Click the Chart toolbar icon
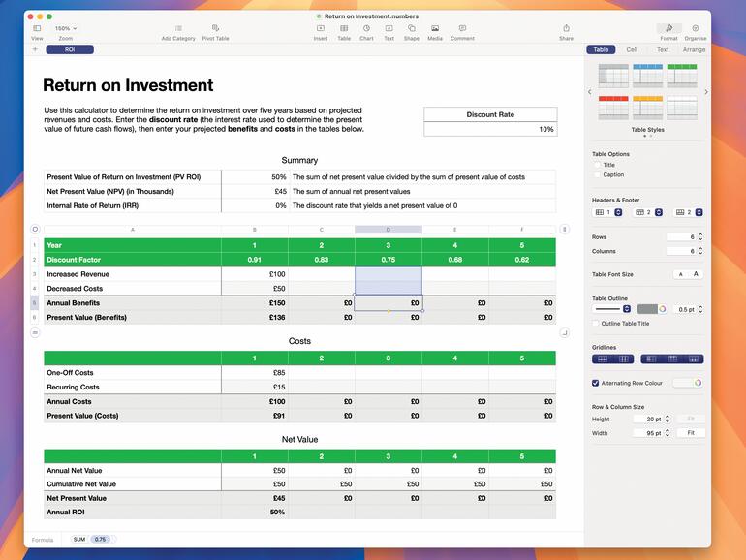 coord(366,28)
